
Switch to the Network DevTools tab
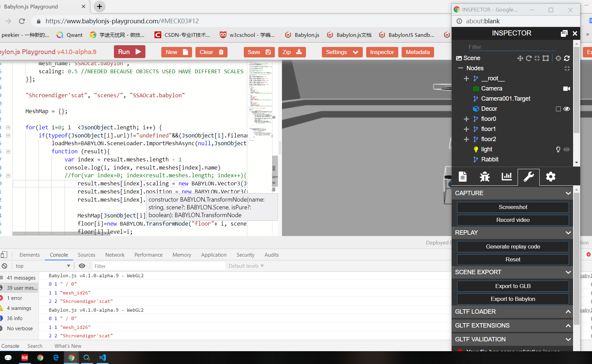pos(115,255)
